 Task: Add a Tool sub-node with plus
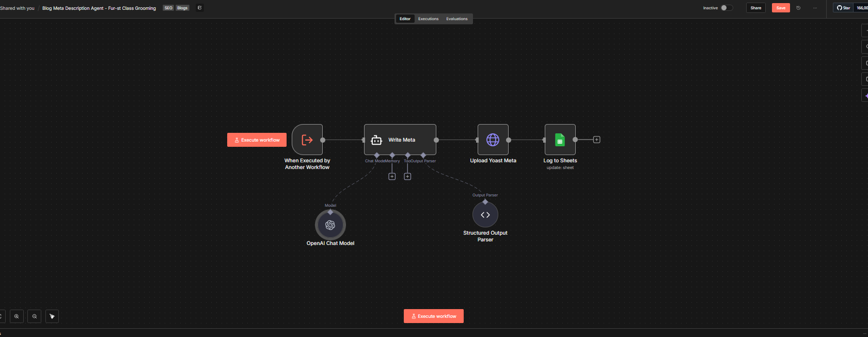[407, 177]
